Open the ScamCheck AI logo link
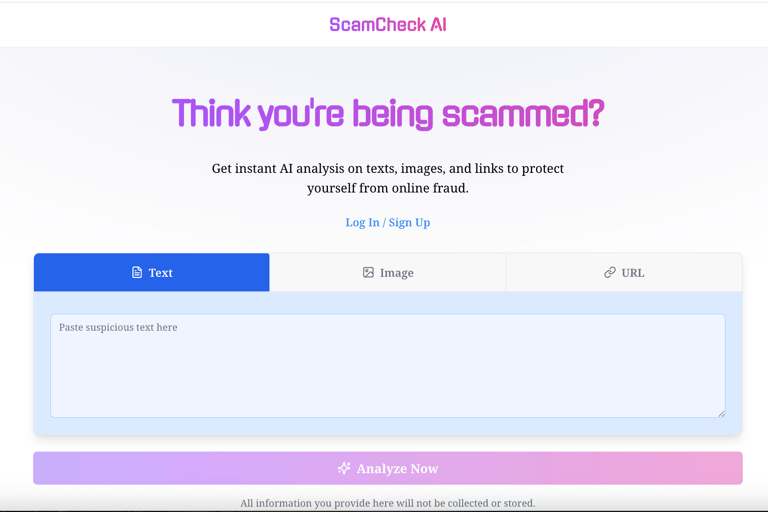Image resolution: width=768 pixels, height=512 pixels. click(x=388, y=24)
